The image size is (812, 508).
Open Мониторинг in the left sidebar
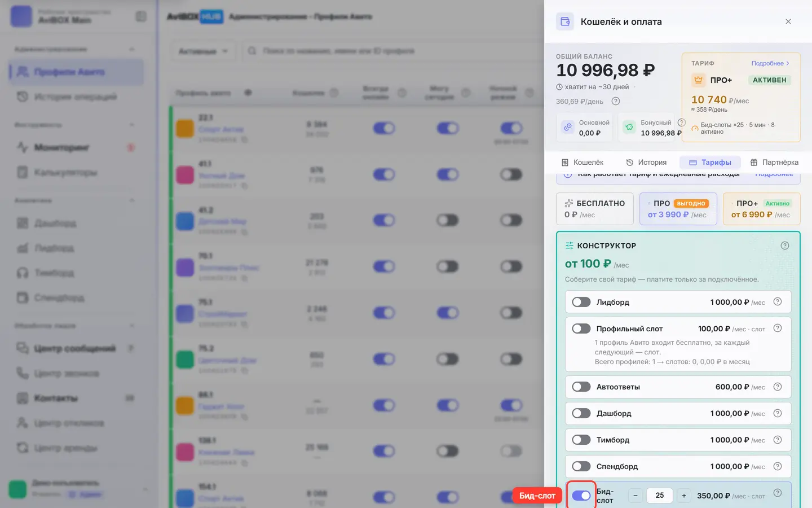pyautogui.click(x=76, y=147)
